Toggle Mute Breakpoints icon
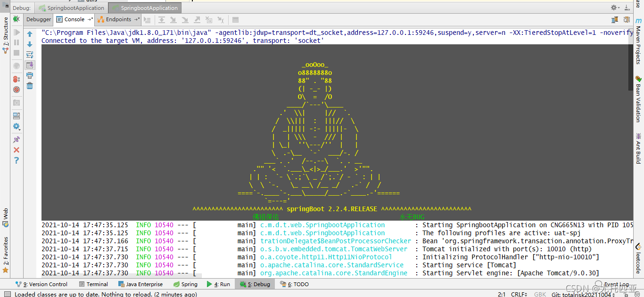 (17, 89)
